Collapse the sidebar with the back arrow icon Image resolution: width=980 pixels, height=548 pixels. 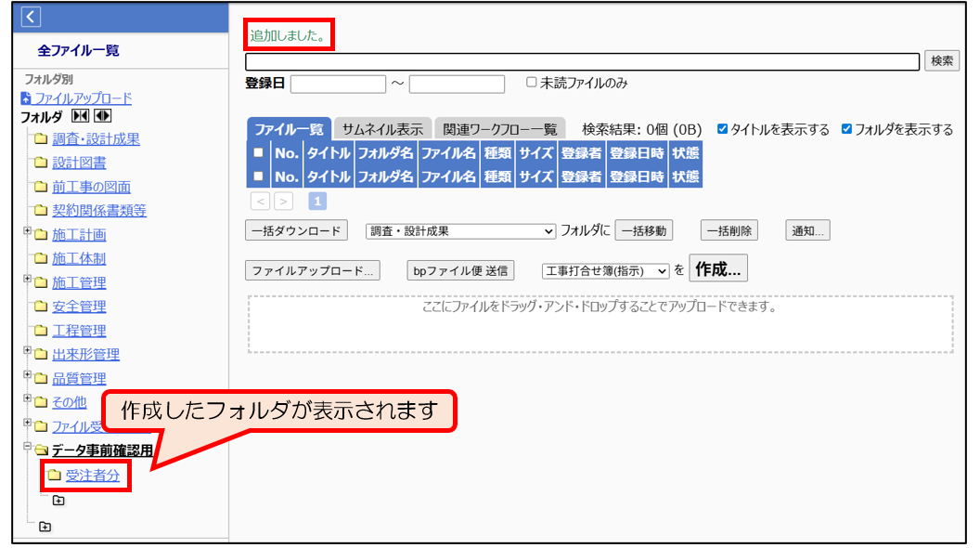click(x=31, y=16)
